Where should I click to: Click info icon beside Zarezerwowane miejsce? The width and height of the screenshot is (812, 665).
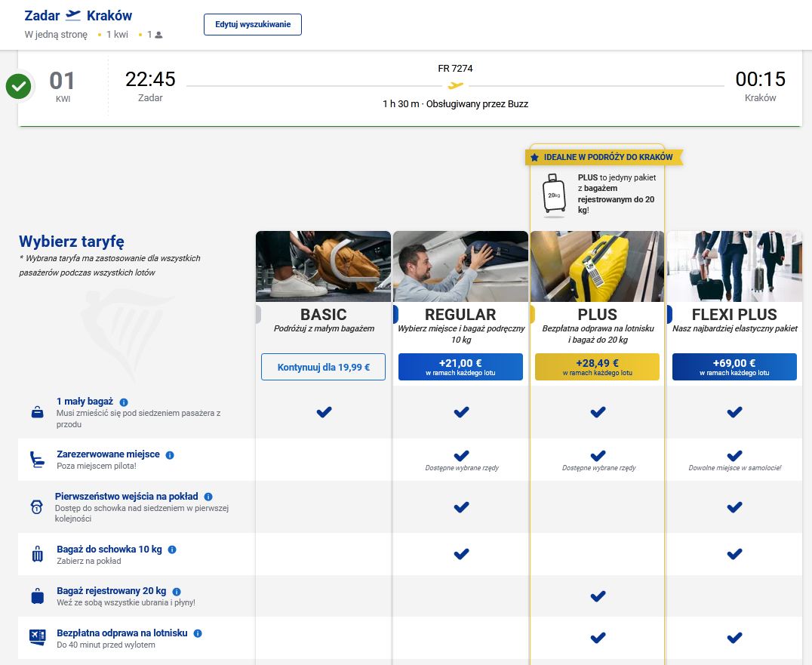(x=170, y=455)
